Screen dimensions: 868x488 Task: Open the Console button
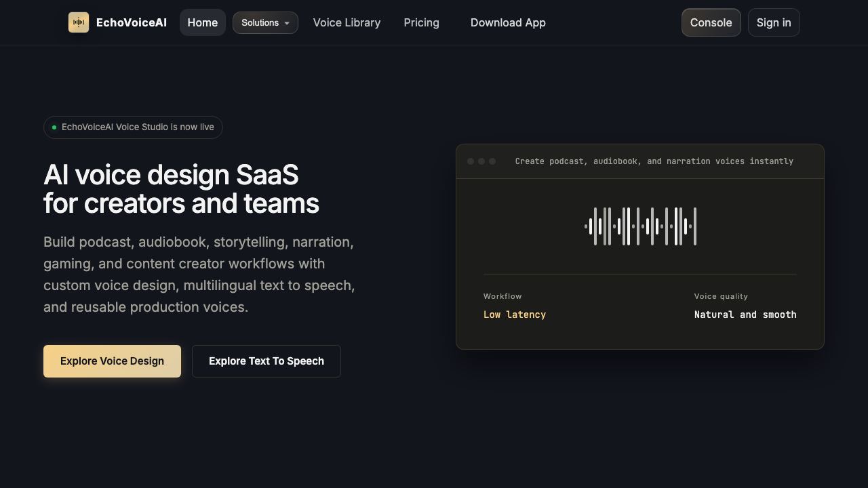tap(711, 22)
